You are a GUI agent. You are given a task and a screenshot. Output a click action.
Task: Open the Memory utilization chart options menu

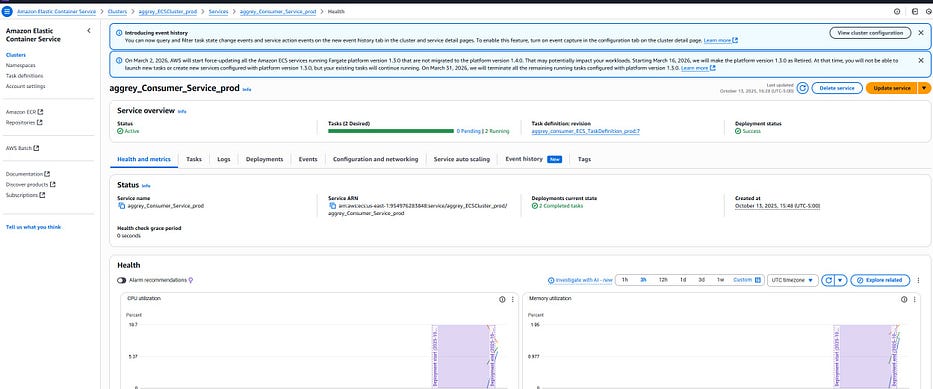click(x=915, y=299)
